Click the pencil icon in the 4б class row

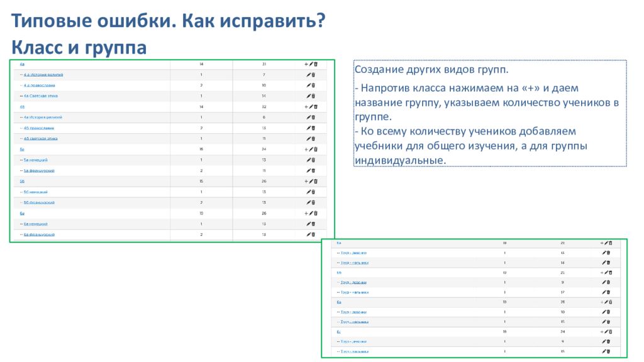coord(311,107)
